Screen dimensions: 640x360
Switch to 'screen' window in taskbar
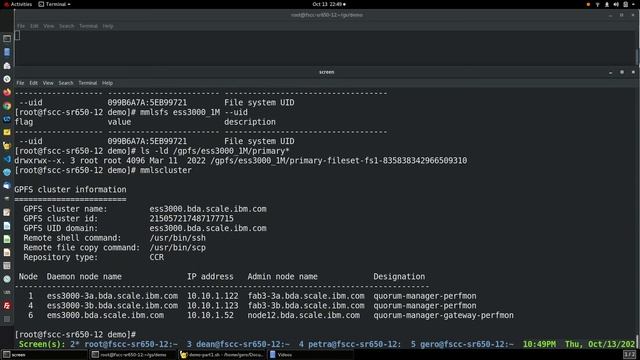[44, 355]
